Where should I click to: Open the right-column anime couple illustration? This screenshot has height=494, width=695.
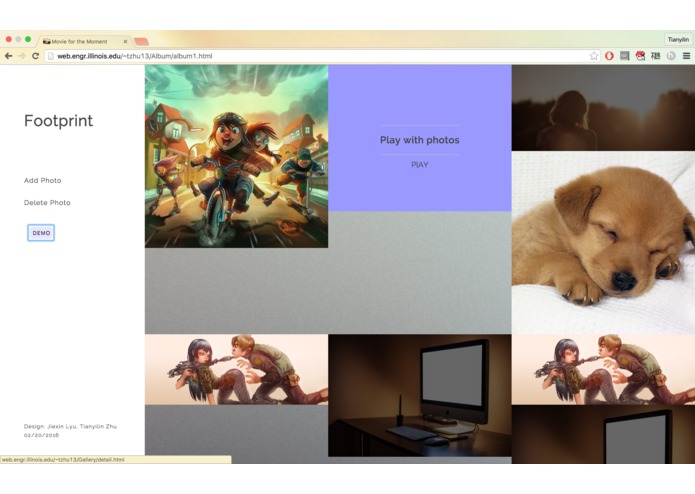603,370
